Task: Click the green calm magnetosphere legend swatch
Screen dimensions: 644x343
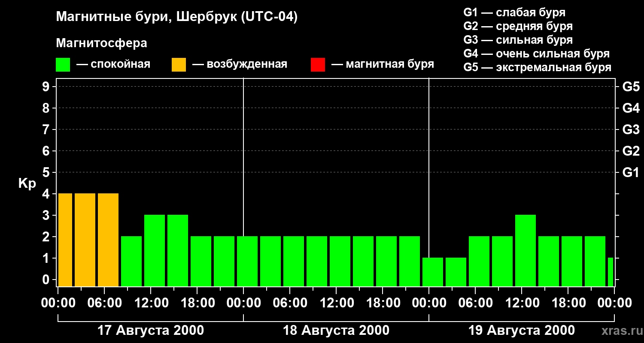Action: click(63, 65)
